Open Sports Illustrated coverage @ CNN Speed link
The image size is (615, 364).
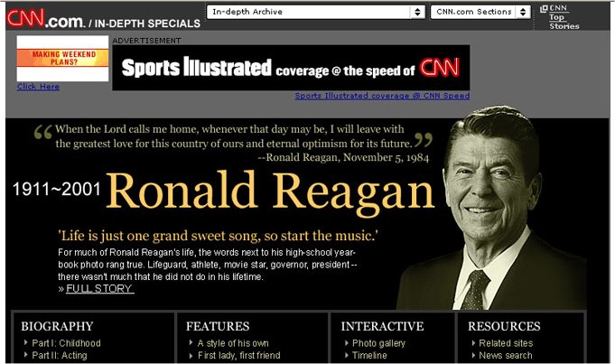point(382,96)
